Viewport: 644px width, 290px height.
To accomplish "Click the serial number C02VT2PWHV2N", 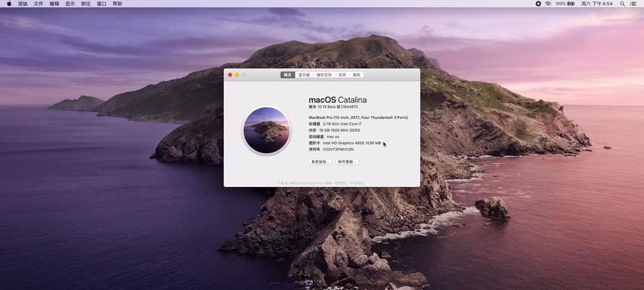I will (338, 149).
